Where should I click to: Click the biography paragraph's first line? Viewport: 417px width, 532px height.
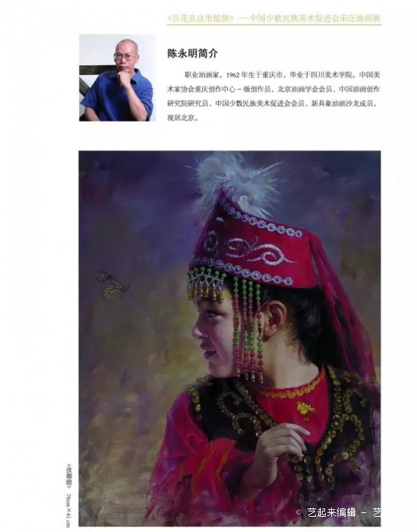(282, 74)
